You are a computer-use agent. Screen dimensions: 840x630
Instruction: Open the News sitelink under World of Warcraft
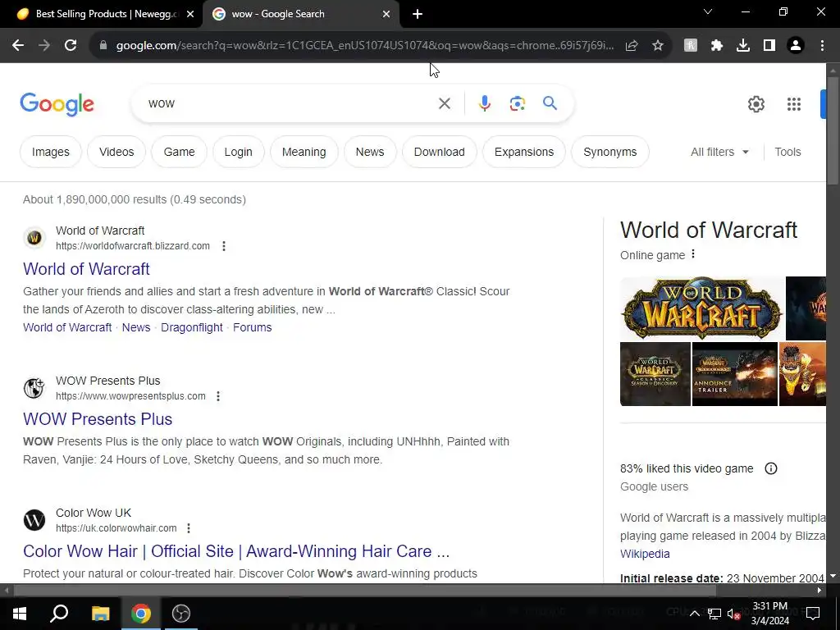click(x=136, y=327)
